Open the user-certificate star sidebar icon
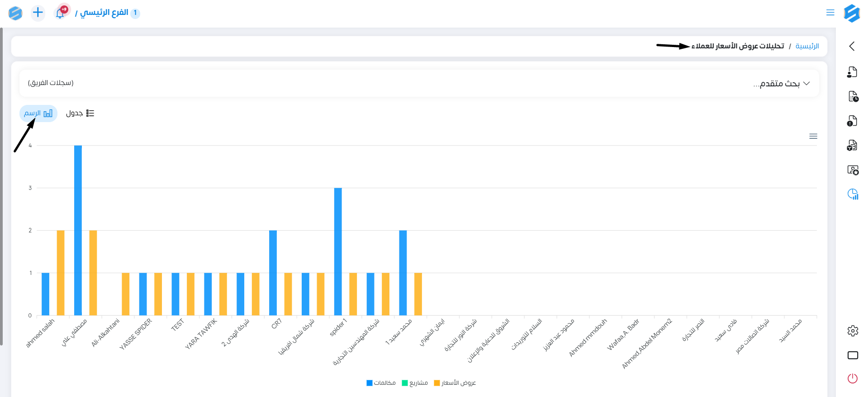 tap(853, 170)
